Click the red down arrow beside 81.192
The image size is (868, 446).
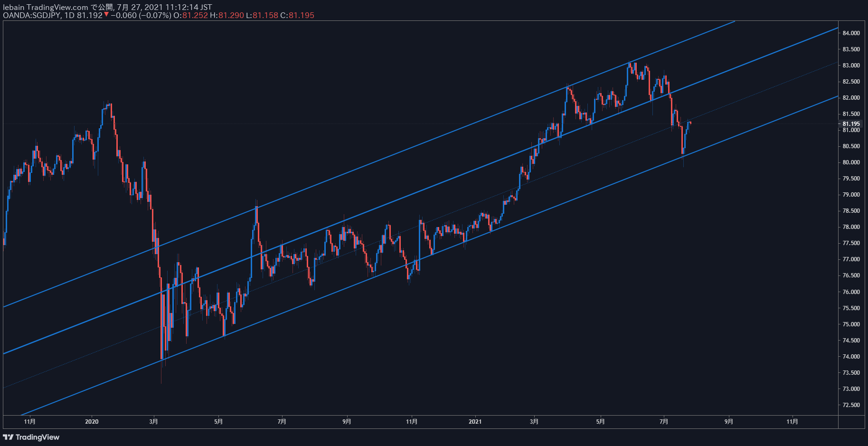[106, 15]
